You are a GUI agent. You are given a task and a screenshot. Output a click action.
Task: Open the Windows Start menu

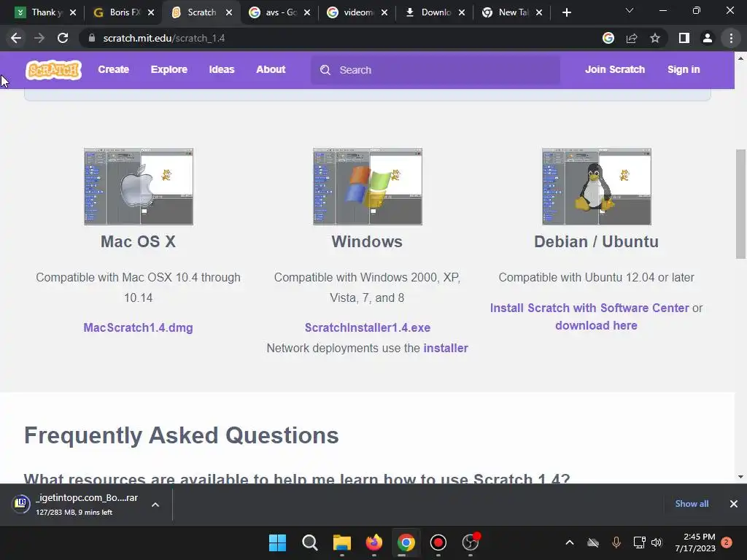[x=277, y=542]
